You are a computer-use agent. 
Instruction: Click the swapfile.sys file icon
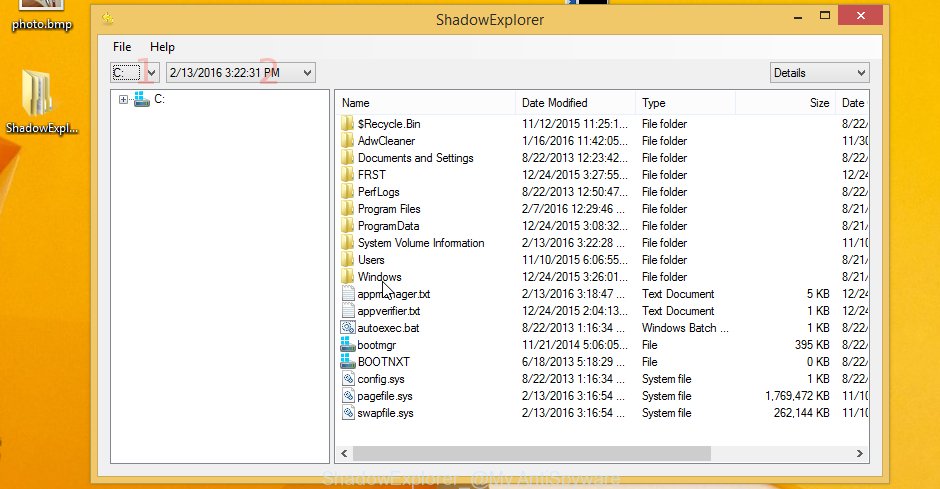[348, 412]
